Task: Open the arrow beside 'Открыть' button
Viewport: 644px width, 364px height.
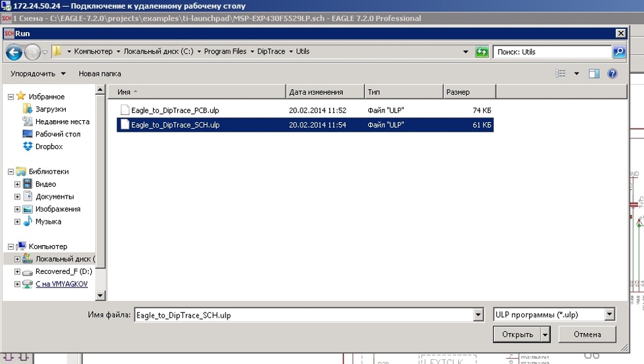Action: [x=545, y=334]
